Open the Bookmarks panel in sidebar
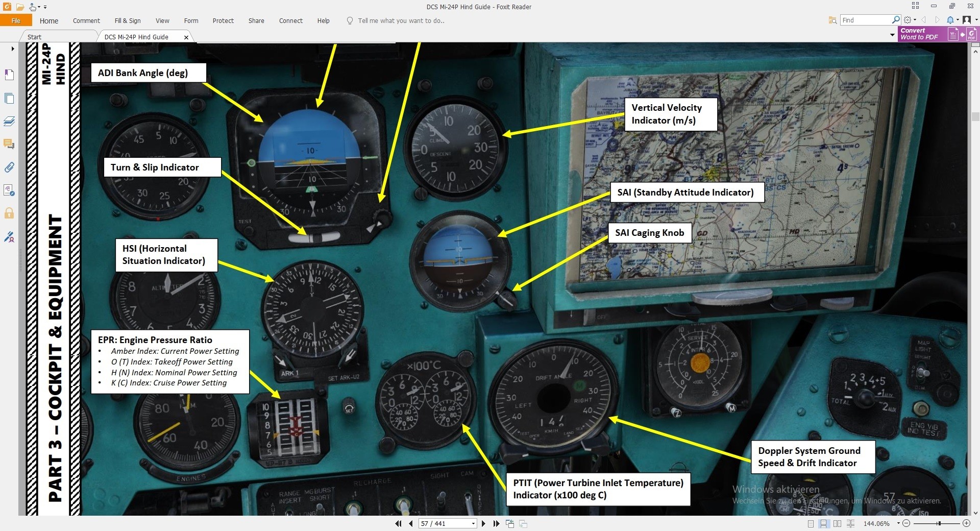Viewport: 980px width, 531px height. pos(9,75)
